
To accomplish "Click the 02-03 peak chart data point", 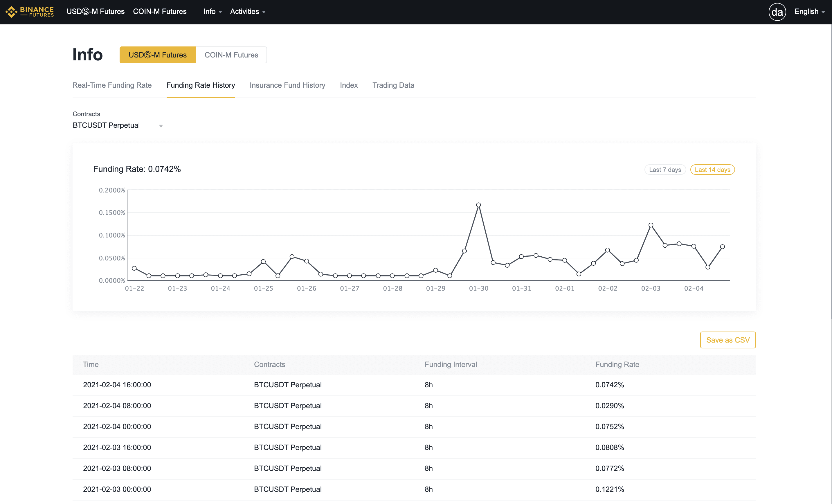I will click(651, 225).
